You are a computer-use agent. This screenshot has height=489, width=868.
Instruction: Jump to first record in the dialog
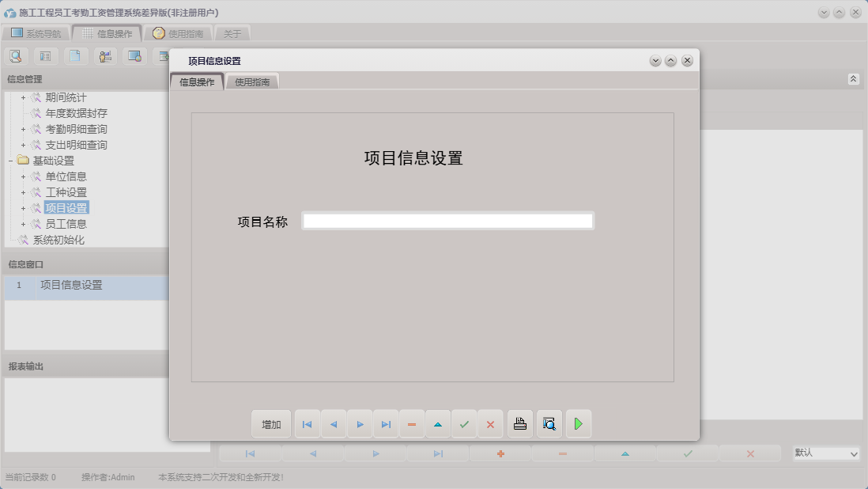coord(307,423)
